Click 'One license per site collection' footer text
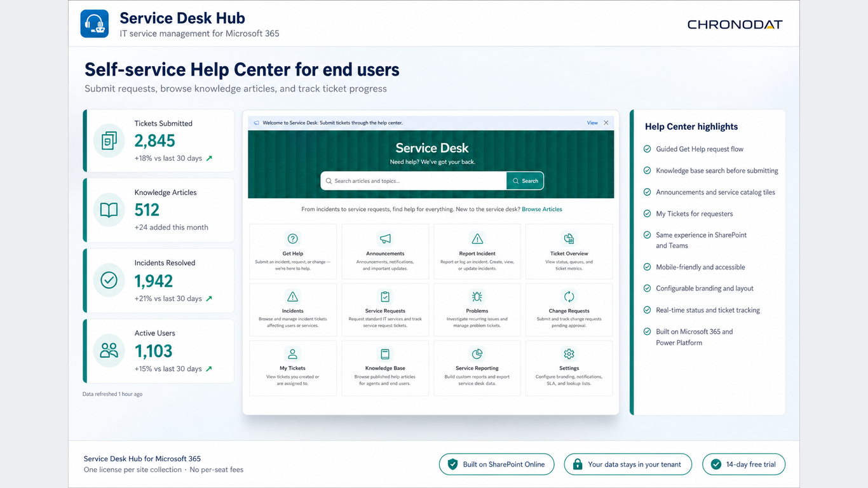The width and height of the screenshot is (868, 488). click(x=132, y=470)
